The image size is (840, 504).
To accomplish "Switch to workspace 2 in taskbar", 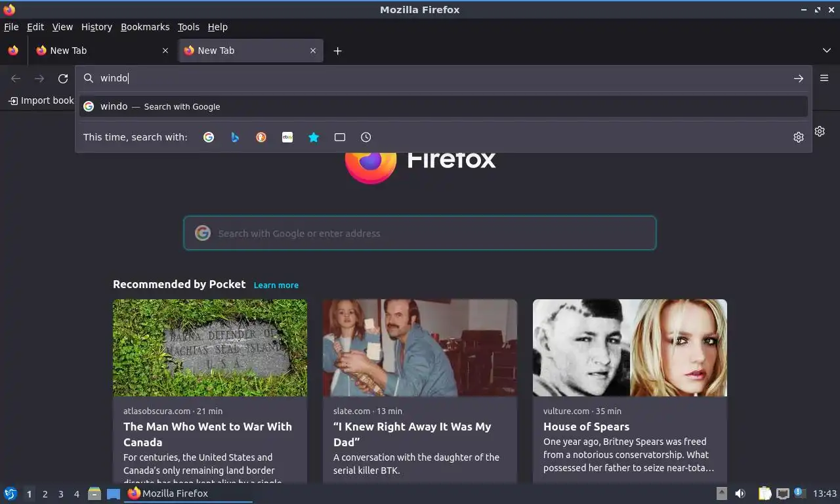I will point(45,493).
